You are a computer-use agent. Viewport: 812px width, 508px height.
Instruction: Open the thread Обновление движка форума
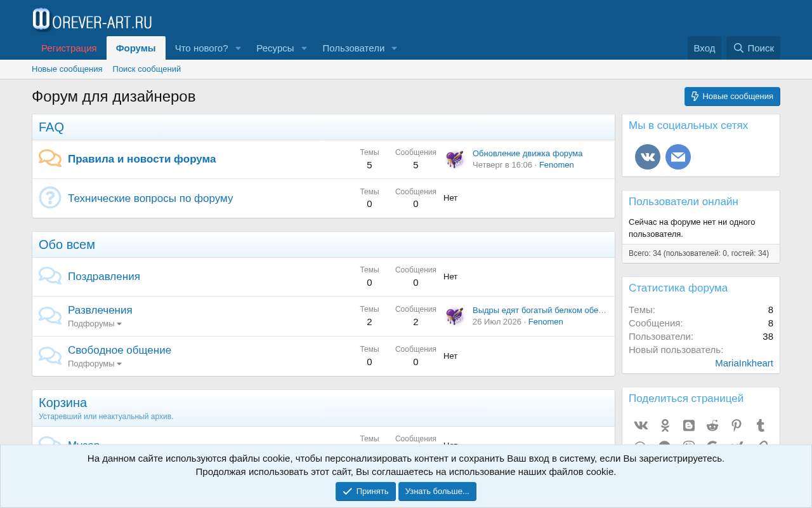click(x=527, y=153)
